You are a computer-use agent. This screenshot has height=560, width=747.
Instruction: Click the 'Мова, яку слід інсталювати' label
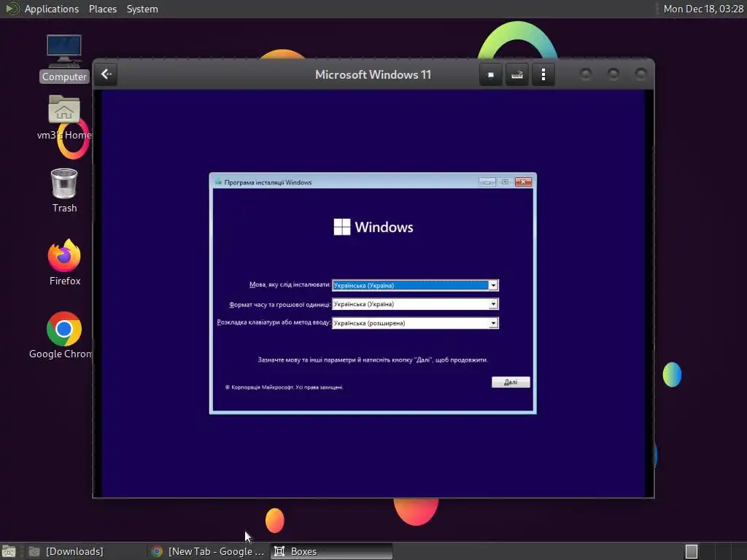pyautogui.click(x=290, y=284)
